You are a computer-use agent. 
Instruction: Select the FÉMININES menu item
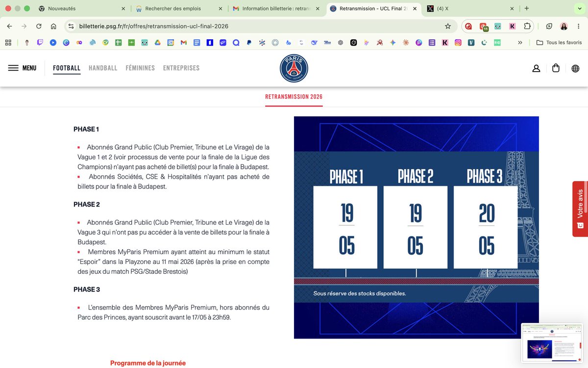[140, 68]
